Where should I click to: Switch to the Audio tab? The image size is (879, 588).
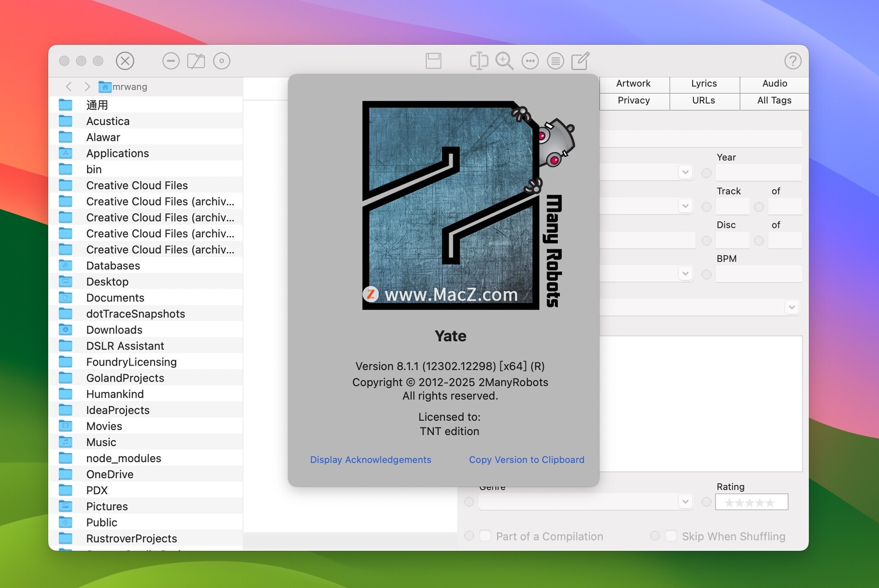pos(775,84)
